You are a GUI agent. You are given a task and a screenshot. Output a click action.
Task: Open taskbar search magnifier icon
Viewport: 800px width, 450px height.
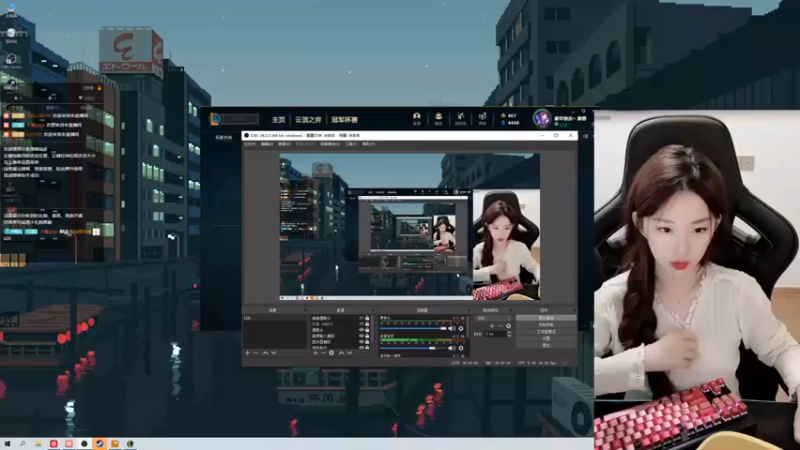[22, 444]
